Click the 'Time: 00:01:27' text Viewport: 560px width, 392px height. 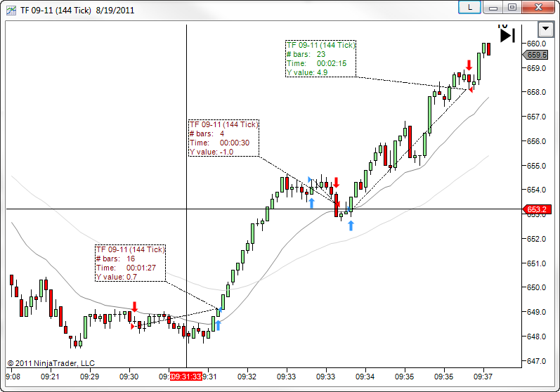126,268
